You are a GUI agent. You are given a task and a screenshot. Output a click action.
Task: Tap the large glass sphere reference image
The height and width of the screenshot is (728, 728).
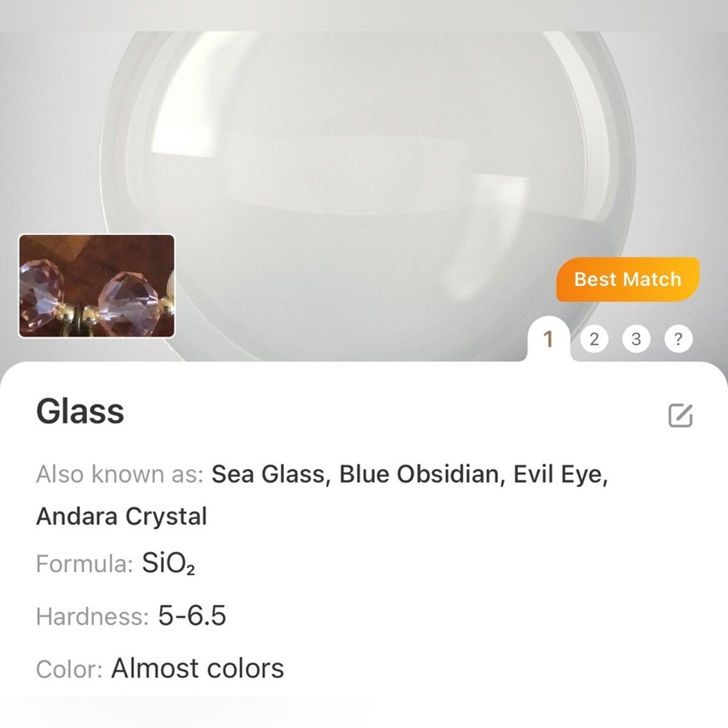click(x=364, y=182)
